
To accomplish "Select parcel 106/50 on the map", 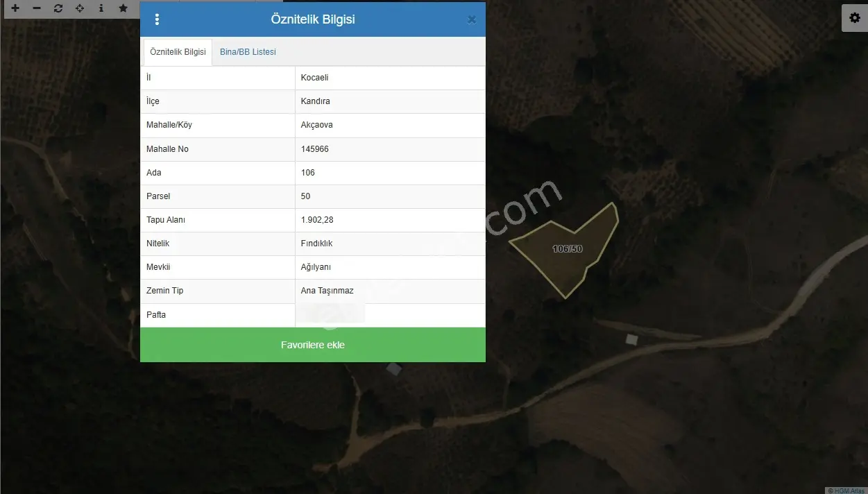I will pos(568,249).
